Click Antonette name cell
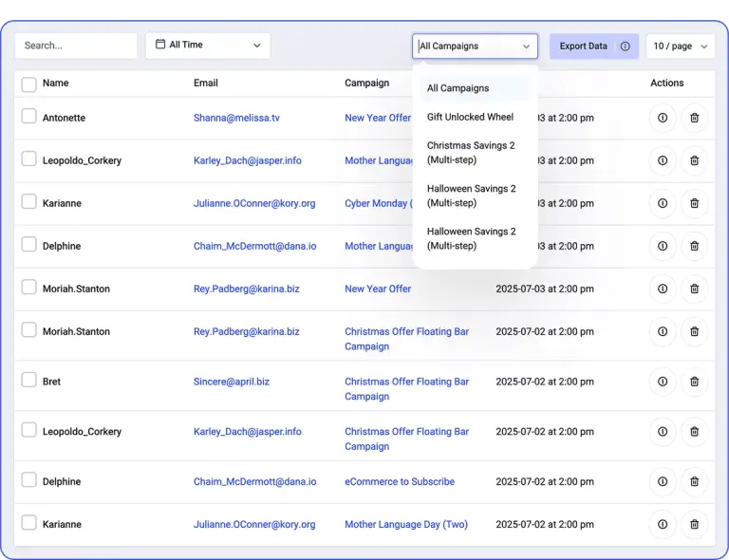 (64, 118)
